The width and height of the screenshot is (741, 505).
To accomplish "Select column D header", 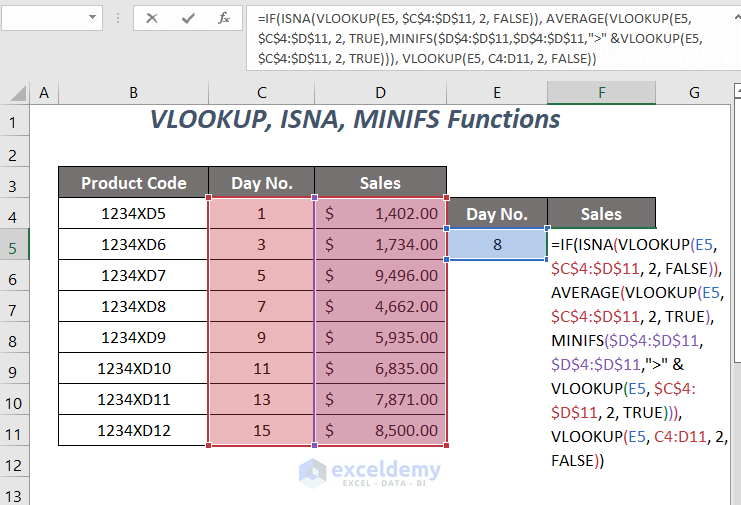I will tap(380, 93).
